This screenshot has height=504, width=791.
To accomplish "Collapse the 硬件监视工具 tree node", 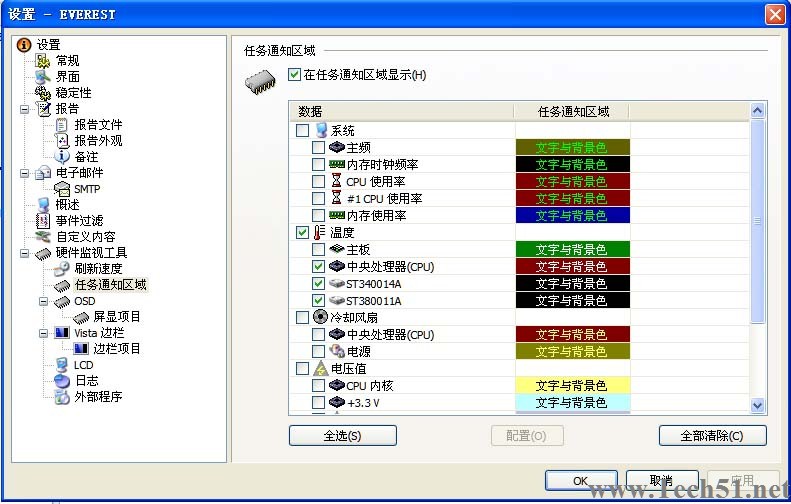I will [24, 253].
